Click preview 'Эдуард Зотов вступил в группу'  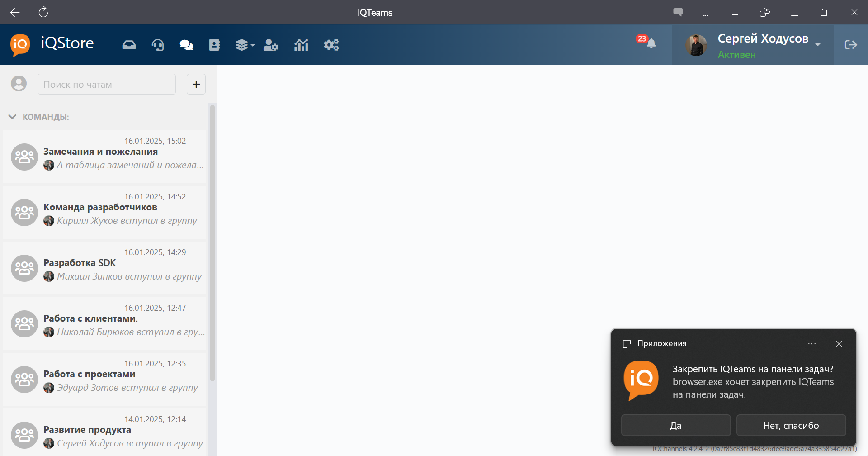tap(127, 388)
